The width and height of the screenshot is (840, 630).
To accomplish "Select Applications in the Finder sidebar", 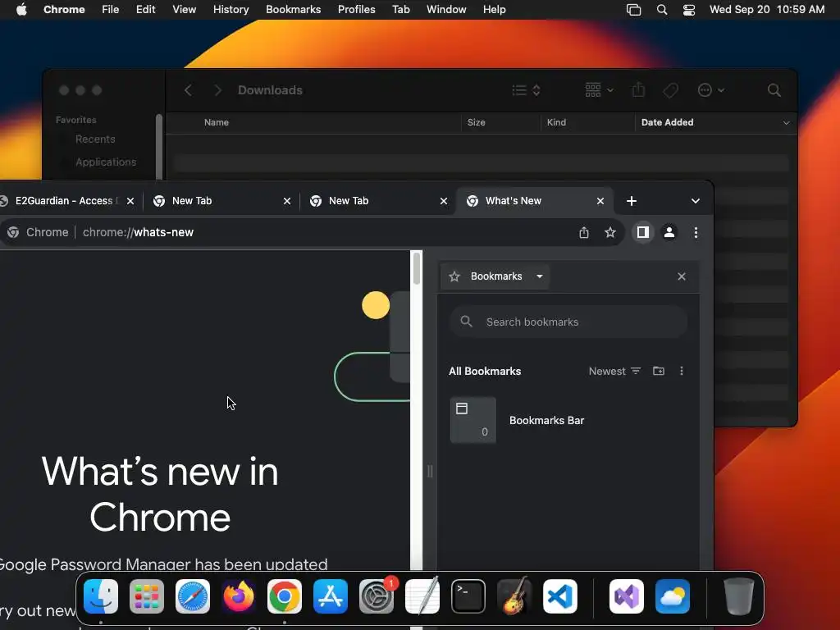I will click(x=106, y=162).
